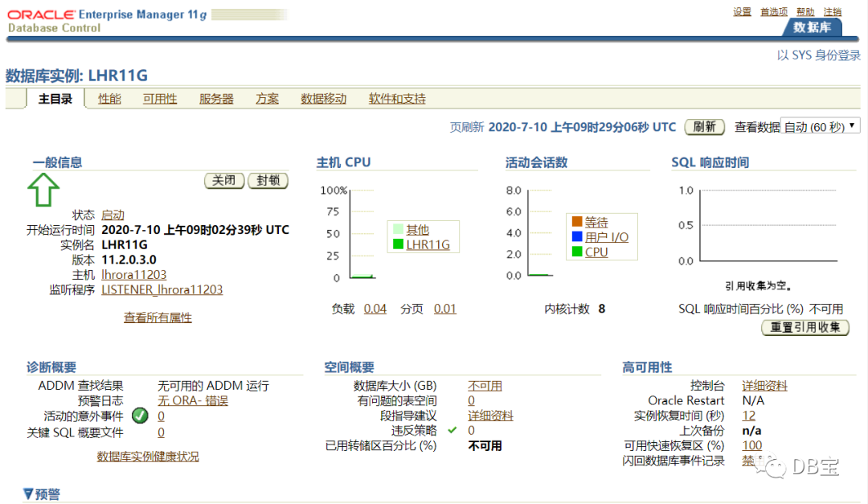Click the LHR11G CPU legend link
Image resolution: width=868 pixels, height=504 pixels.
tap(428, 244)
